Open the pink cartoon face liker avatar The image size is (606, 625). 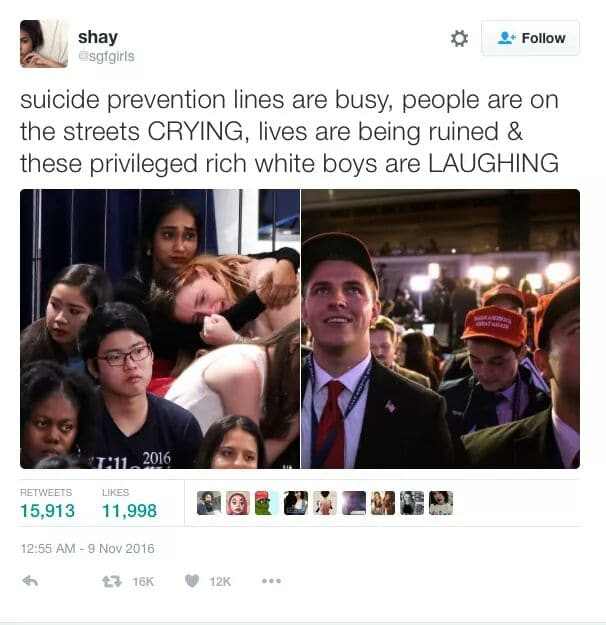(x=238, y=503)
